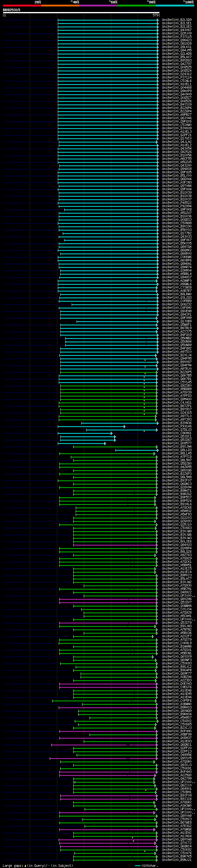The height and width of the screenshot is (868, 197).
Task: Select hit label UniRef100_Q04468
Action: coord(177,88)
